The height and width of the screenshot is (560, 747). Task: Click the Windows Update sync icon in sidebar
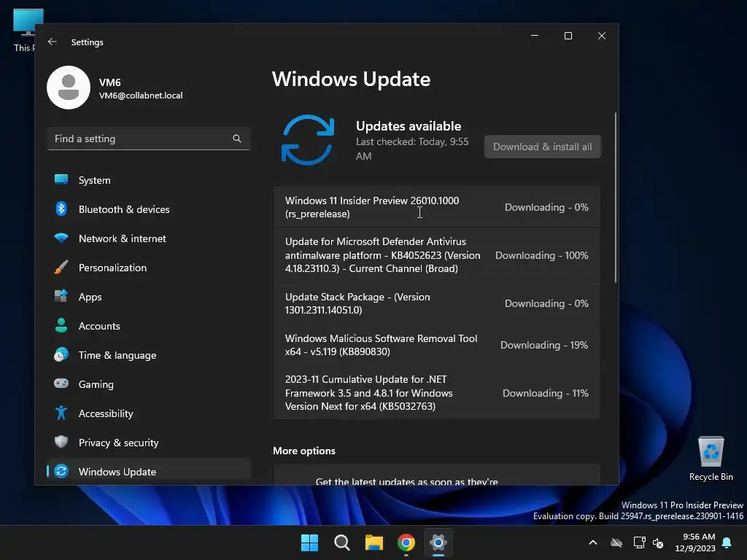[x=61, y=471]
